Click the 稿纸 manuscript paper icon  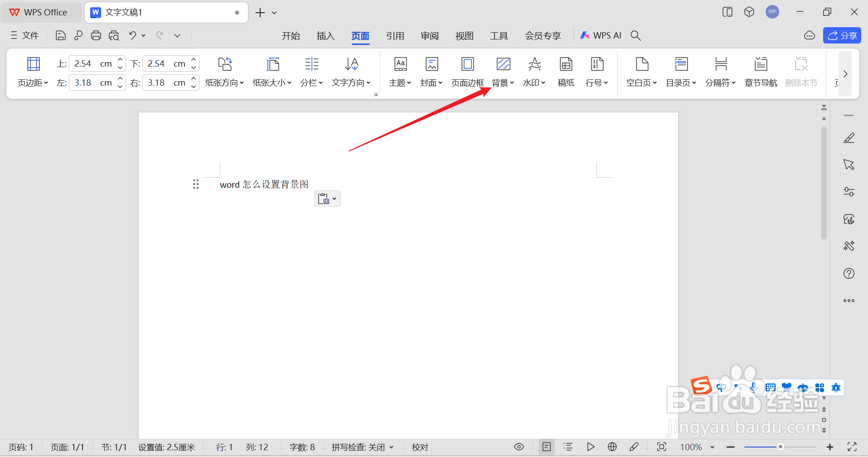(x=566, y=64)
